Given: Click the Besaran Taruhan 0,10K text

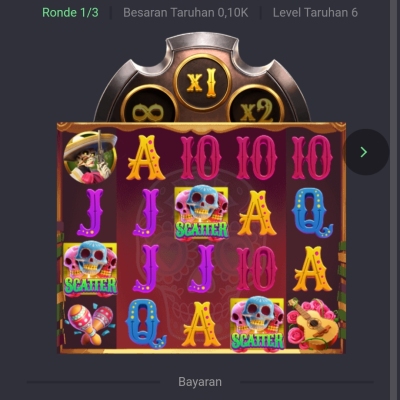Looking at the screenshot, I should click(186, 13).
